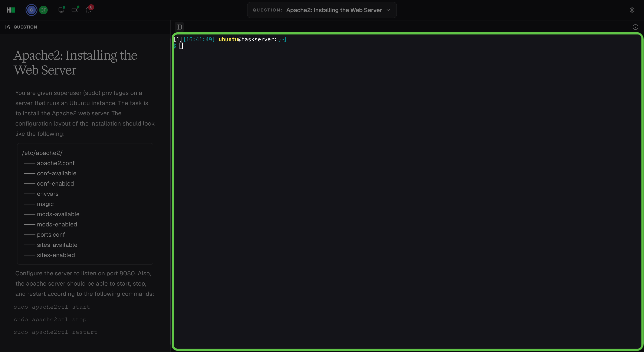
Task: Click the heading 'Apache2: Installing the Web Server'
Action: (75, 62)
